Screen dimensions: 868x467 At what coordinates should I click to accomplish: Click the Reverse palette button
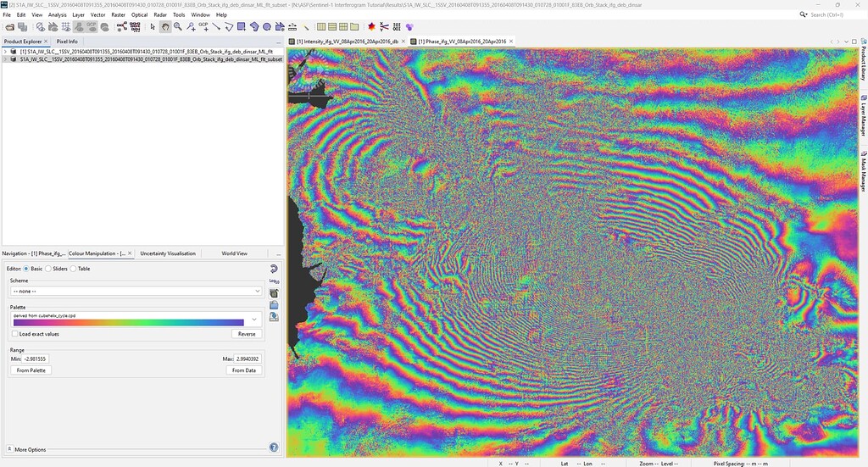(247, 334)
